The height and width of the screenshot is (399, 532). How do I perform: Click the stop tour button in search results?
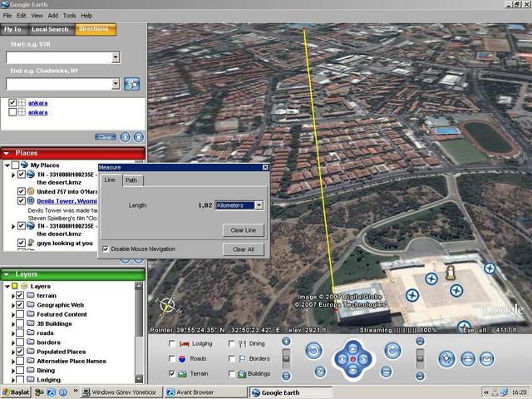[139, 137]
